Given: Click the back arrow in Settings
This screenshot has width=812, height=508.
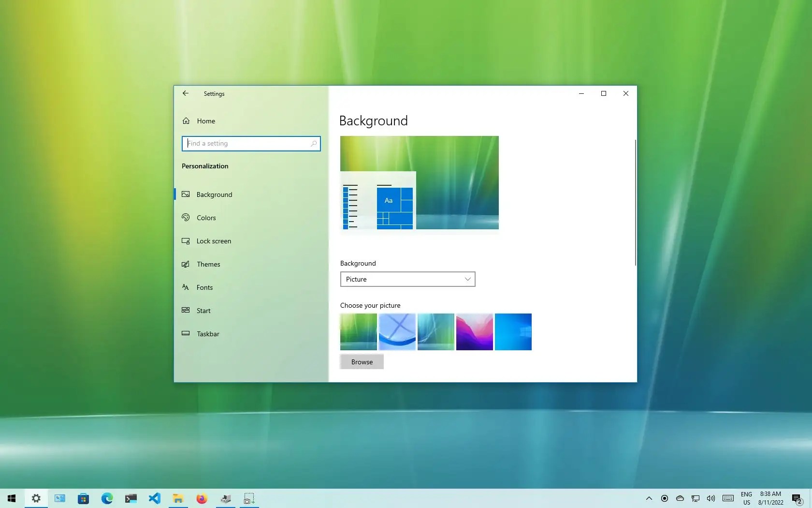Looking at the screenshot, I should [x=186, y=93].
